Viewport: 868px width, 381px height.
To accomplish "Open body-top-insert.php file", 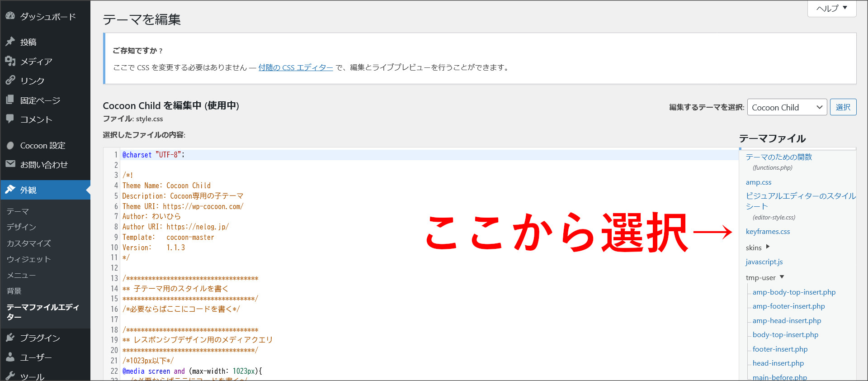I will pos(785,334).
